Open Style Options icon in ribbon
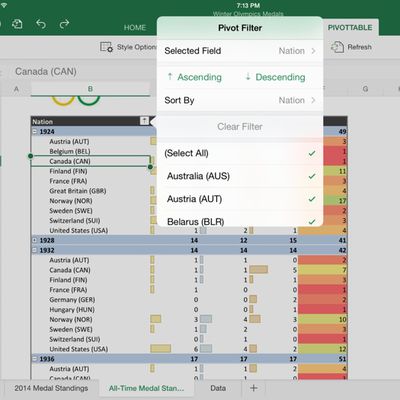The width and height of the screenshot is (400, 400). click(106, 47)
